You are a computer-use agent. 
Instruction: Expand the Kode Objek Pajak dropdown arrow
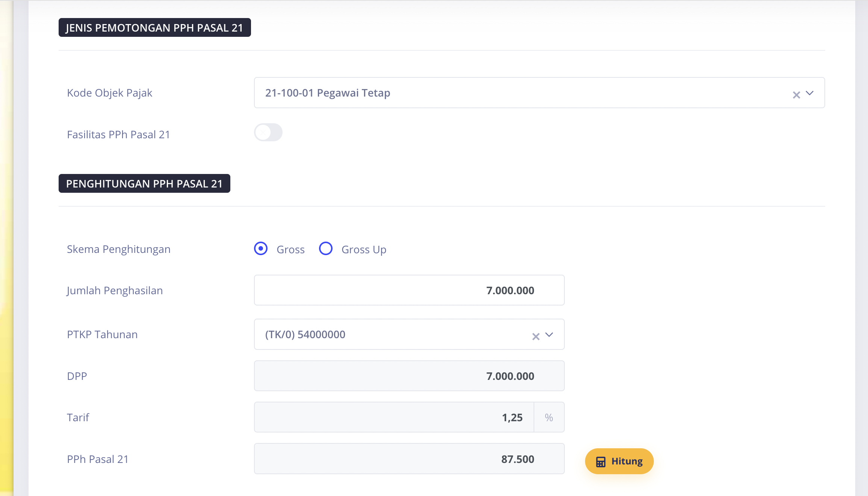(x=810, y=93)
